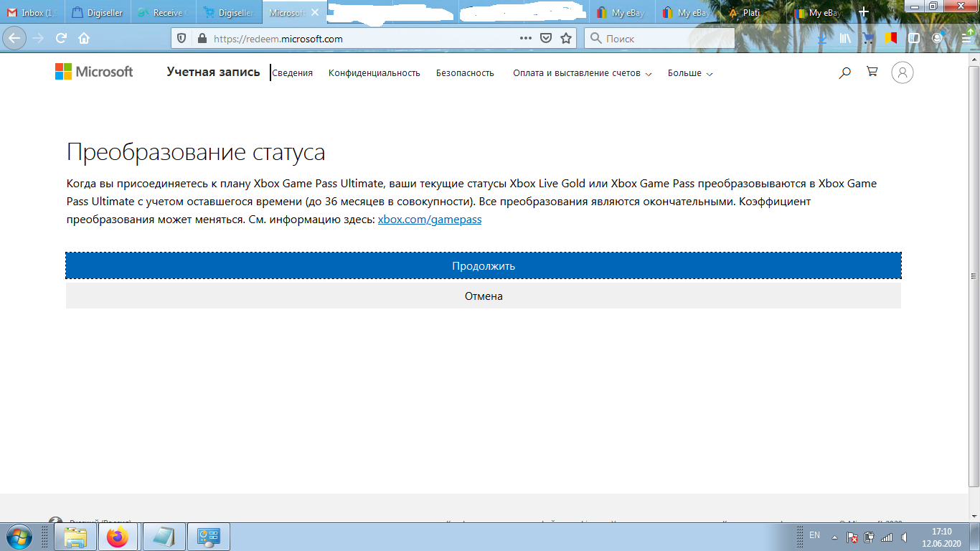Screen dimensions: 980x551
Task: Open the Firefox Library icon
Action: [x=845, y=39]
